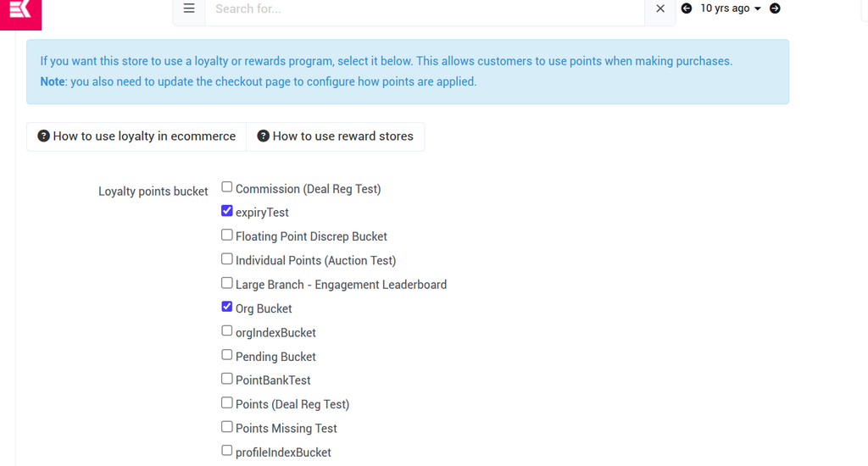This screenshot has width=868, height=466.
Task: Click the pink logo icon in the corner
Action: (19, 10)
